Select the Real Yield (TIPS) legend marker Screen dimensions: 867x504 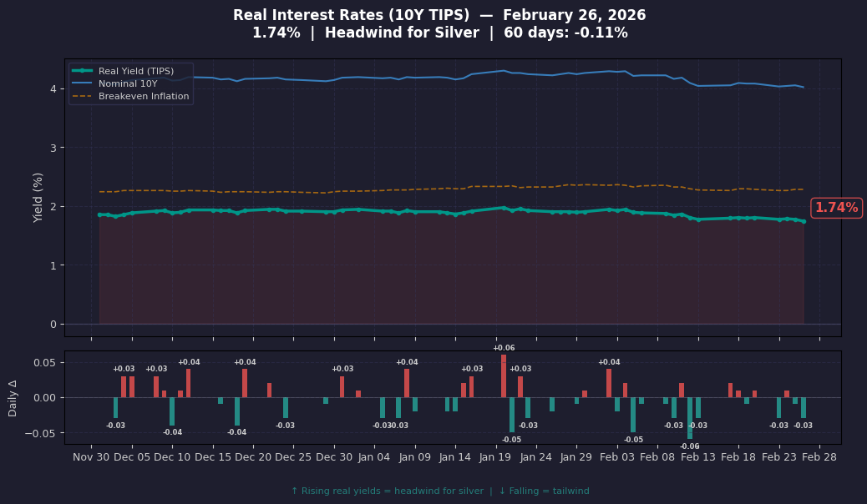click(83, 71)
